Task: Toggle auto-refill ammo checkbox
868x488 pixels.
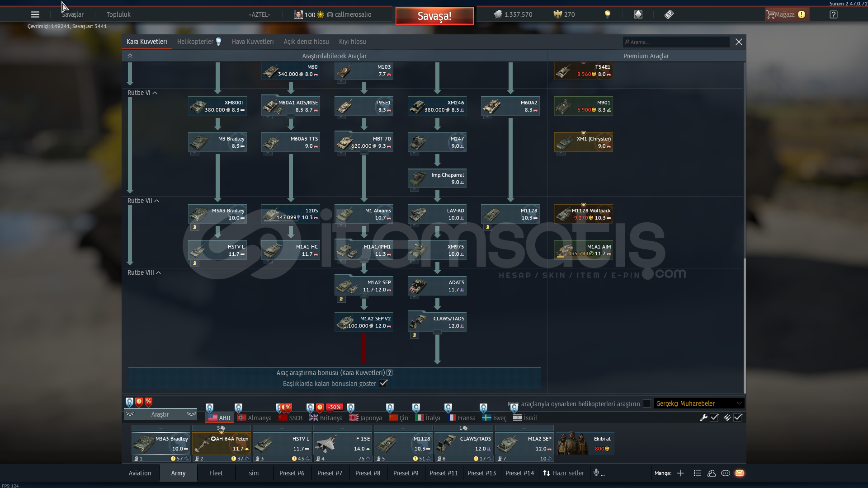Action: click(738, 418)
